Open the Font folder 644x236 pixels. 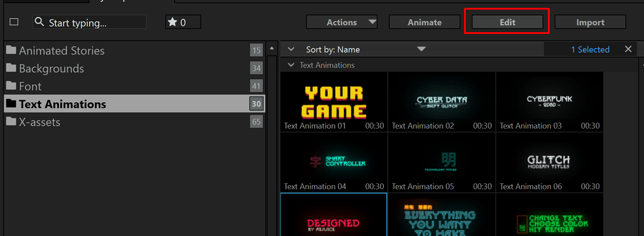135,87
